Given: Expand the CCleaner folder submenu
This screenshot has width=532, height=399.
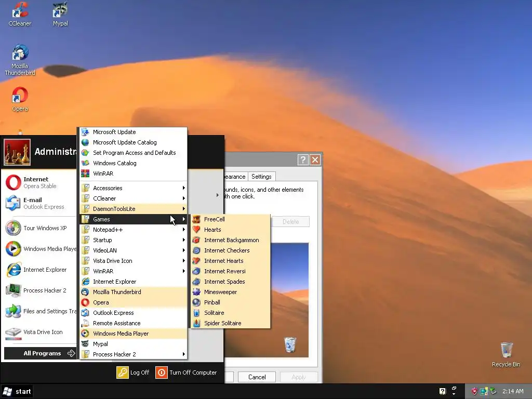Looking at the screenshot, I should pos(134,198).
